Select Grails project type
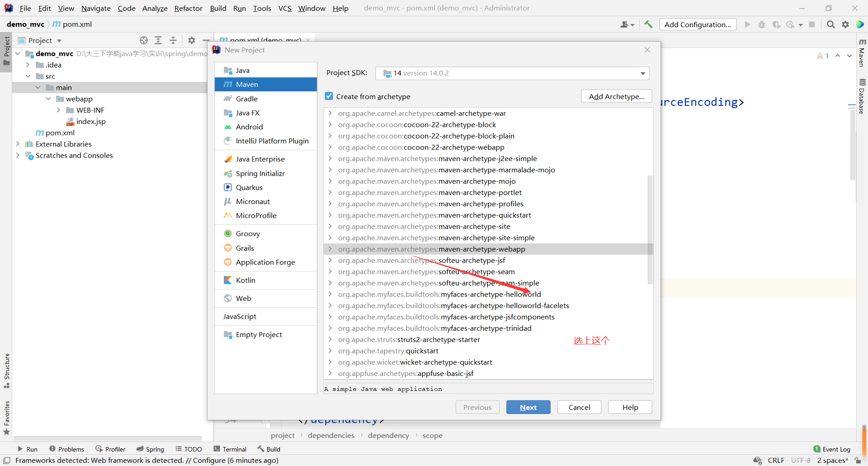Viewport: 868px width, 466px height. 266,248
